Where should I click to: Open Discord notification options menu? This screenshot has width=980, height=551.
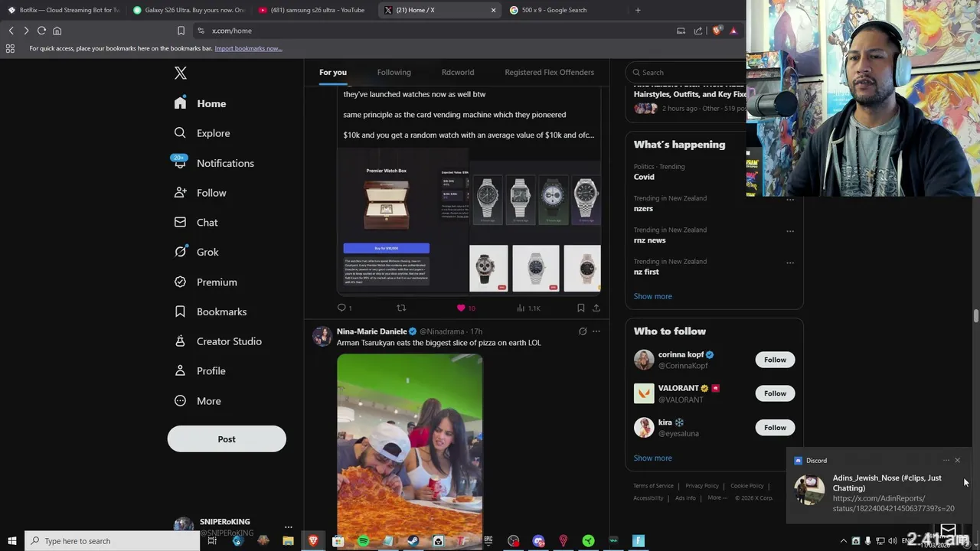[x=946, y=461]
